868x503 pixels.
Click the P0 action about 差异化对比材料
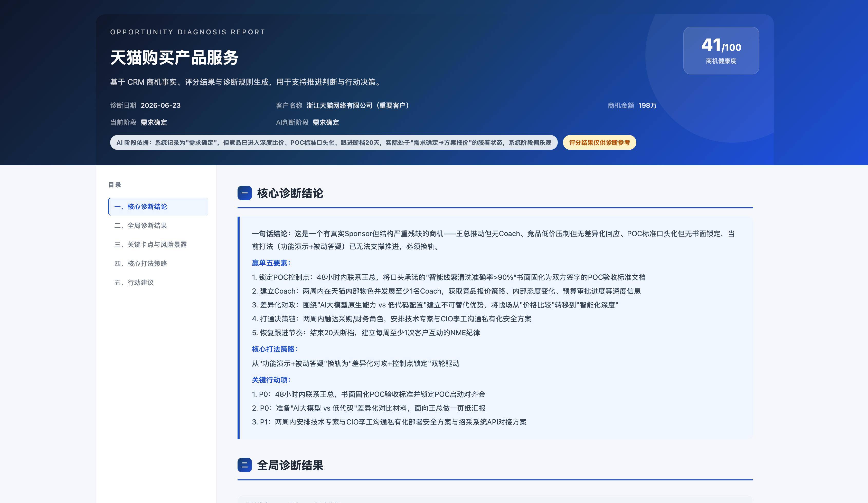pos(369,408)
